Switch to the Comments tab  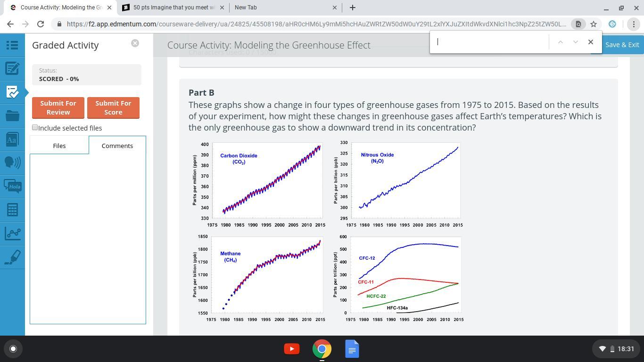[117, 146]
